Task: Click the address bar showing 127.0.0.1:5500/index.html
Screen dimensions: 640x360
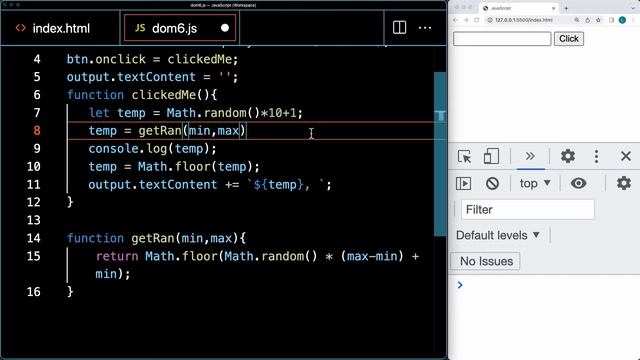Action: pos(524,20)
